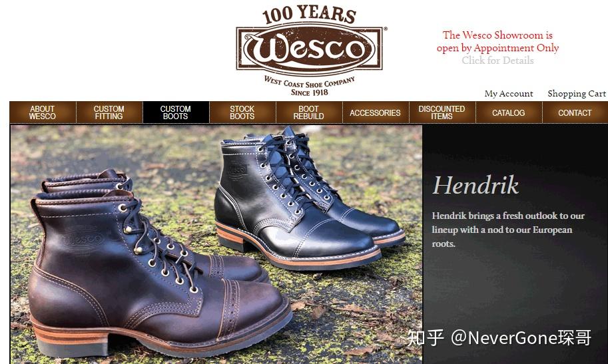View the Shopping Cart
The width and height of the screenshot is (608, 364).
pos(577,93)
